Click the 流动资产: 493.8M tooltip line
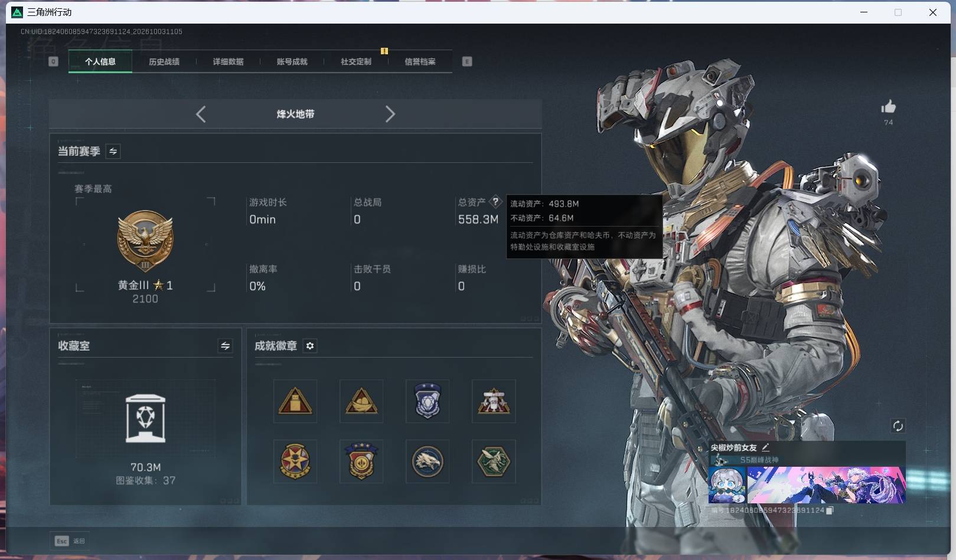This screenshot has height=560, width=956. 544,204
